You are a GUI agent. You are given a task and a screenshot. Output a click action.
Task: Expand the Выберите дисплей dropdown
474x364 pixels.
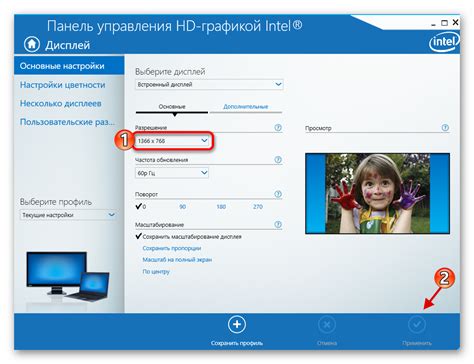click(x=209, y=84)
